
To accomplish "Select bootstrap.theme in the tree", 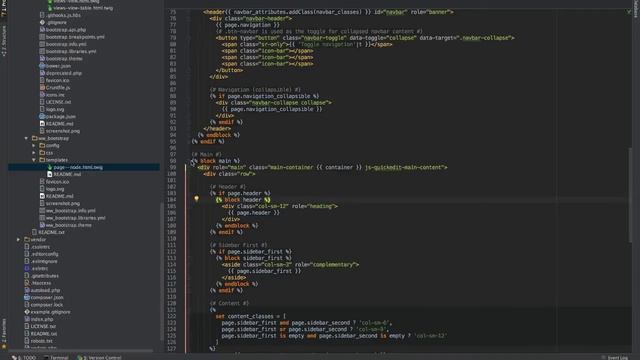I will [x=64, y=58].
